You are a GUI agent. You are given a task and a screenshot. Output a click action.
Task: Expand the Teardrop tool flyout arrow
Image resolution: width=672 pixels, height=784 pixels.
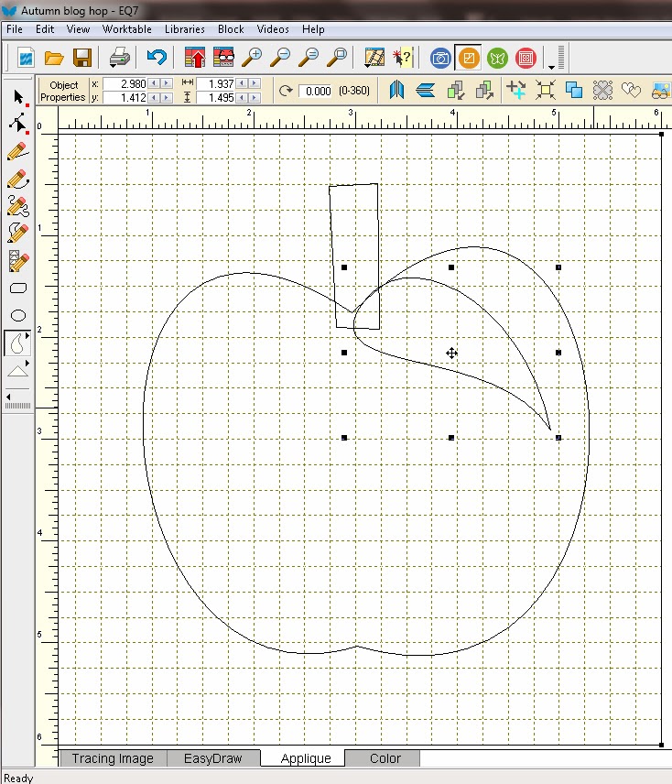coord(27,335)
